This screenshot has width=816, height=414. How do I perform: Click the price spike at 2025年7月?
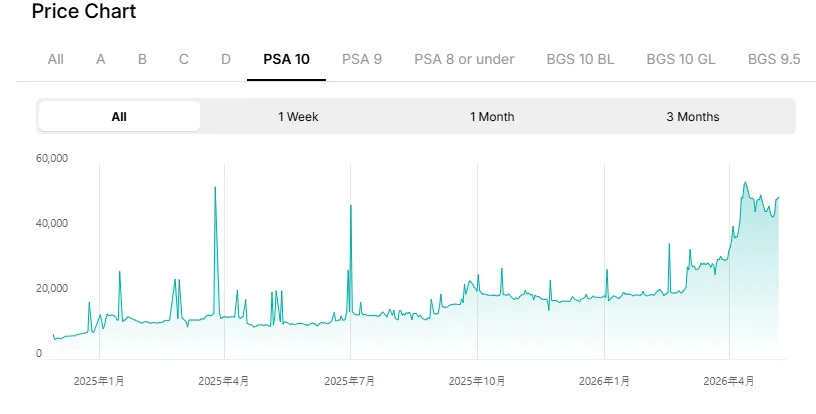click(351, 206)
